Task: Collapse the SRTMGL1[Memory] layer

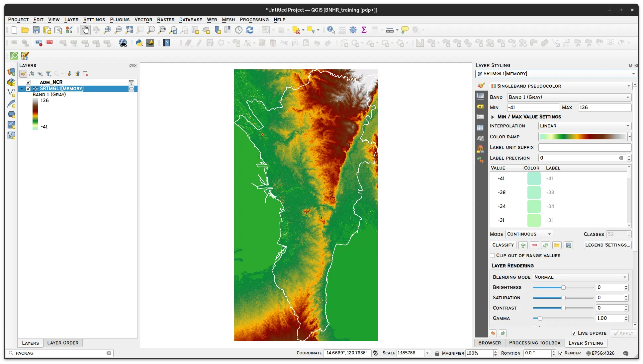Action: (21, 89)
